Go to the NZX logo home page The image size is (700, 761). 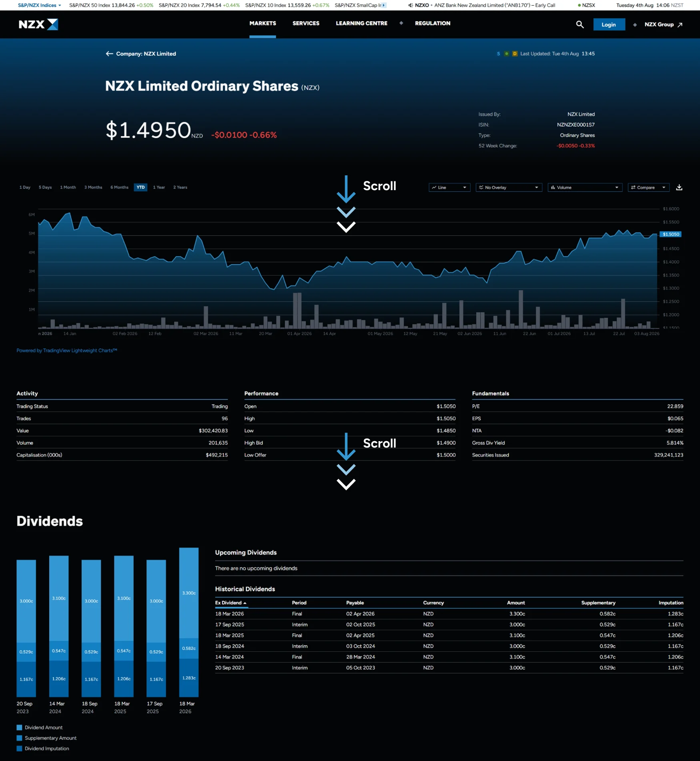point(38,24)
